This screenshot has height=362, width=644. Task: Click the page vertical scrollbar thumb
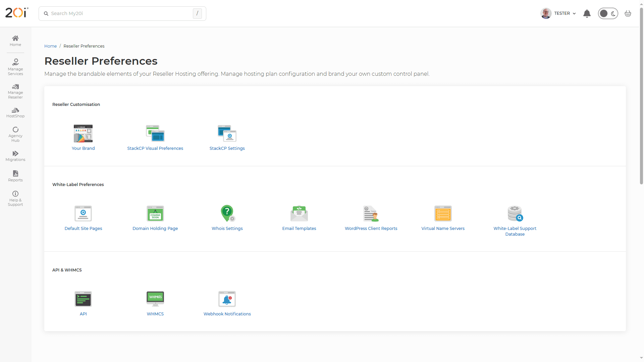pyautogui.click(x=641, y=96)
